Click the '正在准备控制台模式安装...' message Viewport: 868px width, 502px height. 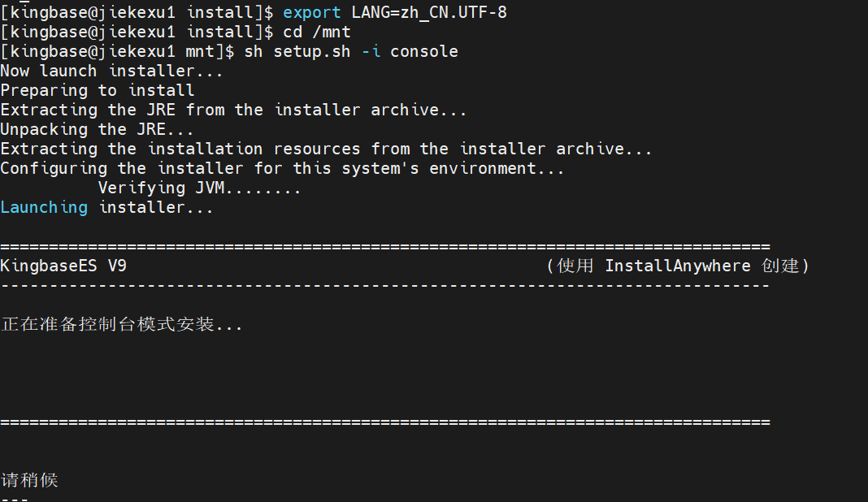[121, 324]
